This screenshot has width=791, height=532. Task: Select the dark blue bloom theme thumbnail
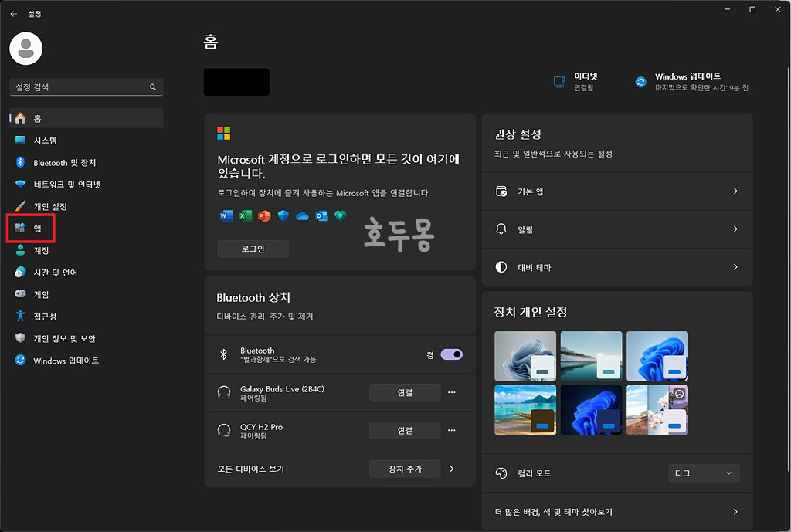click(591, 410)
